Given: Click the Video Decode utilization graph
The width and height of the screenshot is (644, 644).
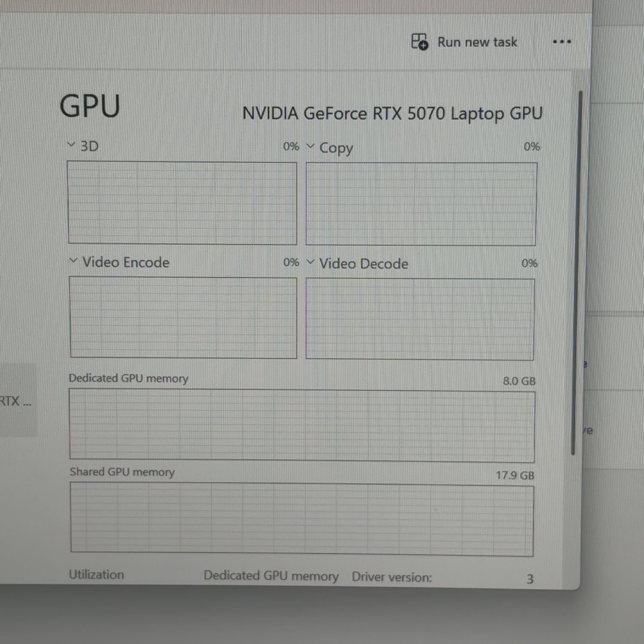Looking at the screenshot, I should coord(420,319).
